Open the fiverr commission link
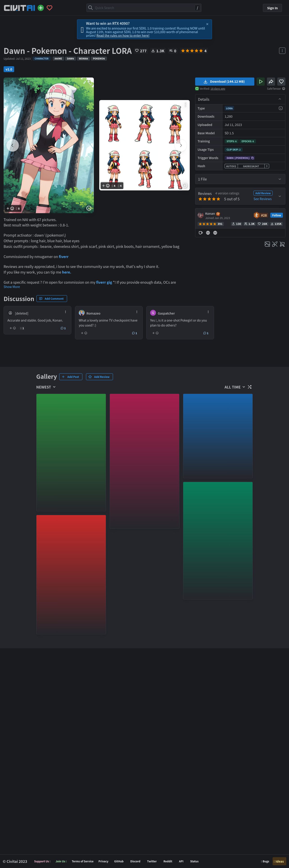 coord(64,257)
